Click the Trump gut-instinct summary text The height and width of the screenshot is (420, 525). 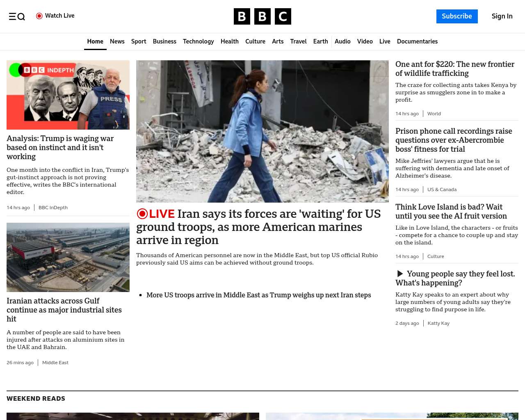coord(68,181)
